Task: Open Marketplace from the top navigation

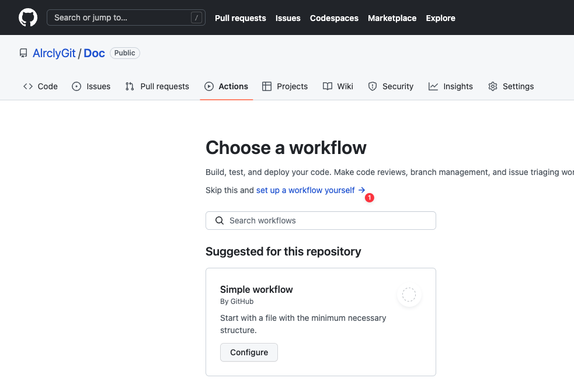Action: click(x=392, y=18)
